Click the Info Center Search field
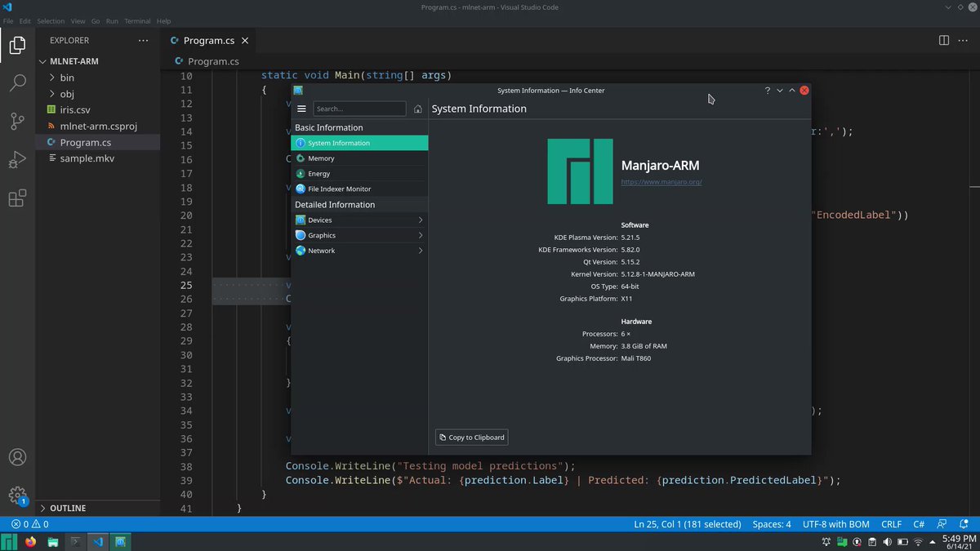980x551 pixels. [359, 109]
